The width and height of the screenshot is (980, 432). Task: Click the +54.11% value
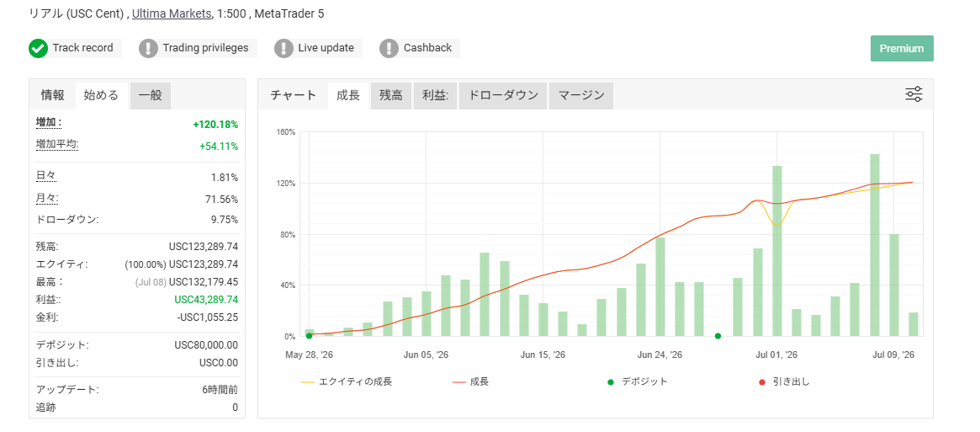click(219, 146)
